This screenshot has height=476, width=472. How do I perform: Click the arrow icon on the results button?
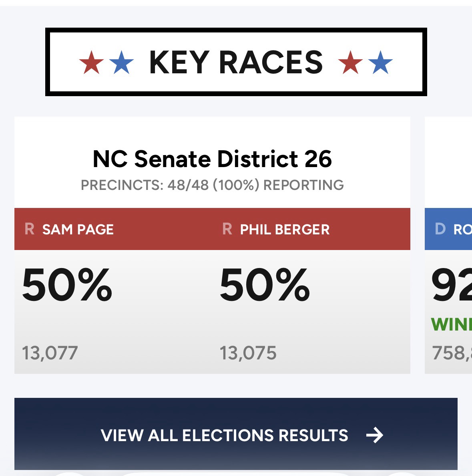point(375,435)
